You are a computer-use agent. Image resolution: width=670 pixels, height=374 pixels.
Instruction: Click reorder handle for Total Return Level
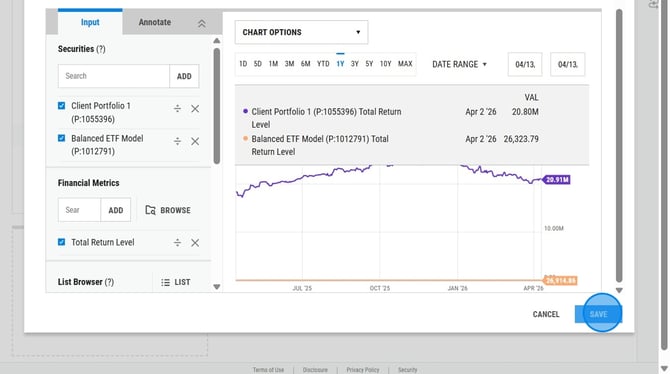[177, 243]
